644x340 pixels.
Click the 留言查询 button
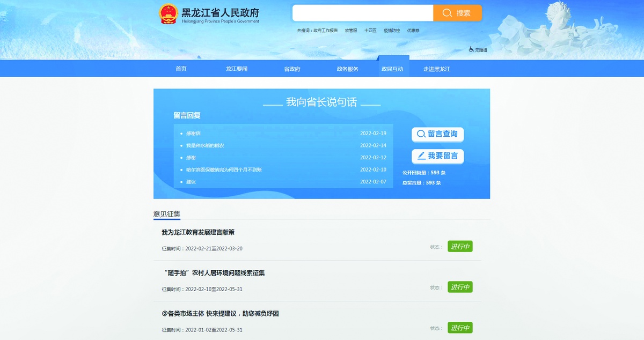tap(438, 134)
